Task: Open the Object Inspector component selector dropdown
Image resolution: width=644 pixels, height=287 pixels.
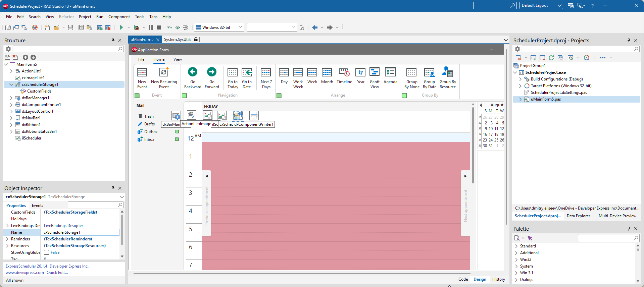Action: coord(122,197)
